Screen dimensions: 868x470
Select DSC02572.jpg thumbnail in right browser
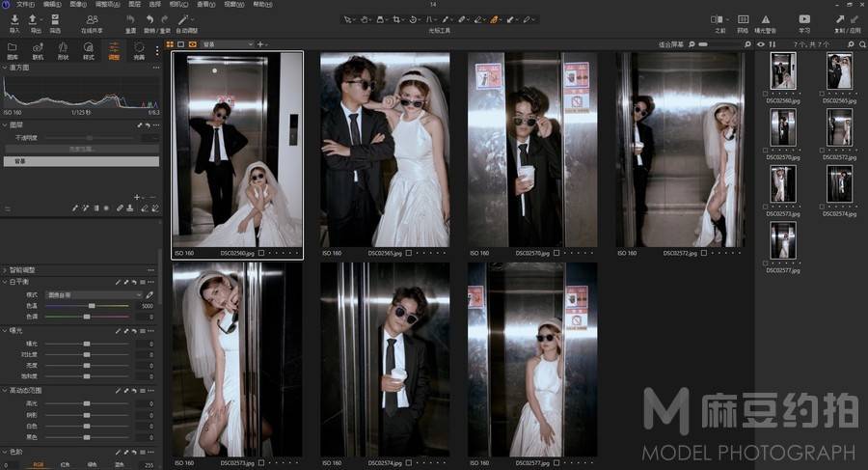[839, 127]
